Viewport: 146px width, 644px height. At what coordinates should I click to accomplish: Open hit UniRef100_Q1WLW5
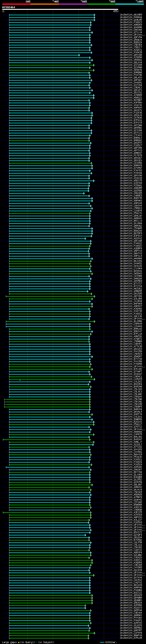(131, 20)
